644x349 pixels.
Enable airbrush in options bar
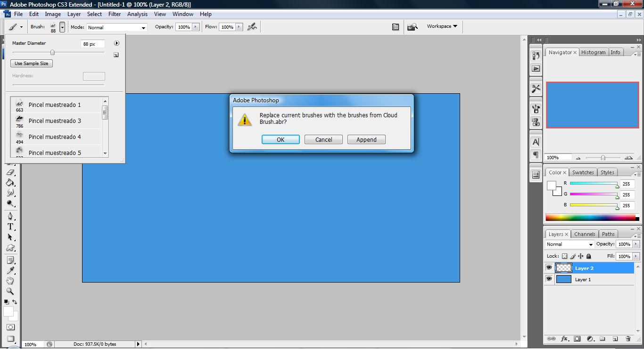click(252, 27)
